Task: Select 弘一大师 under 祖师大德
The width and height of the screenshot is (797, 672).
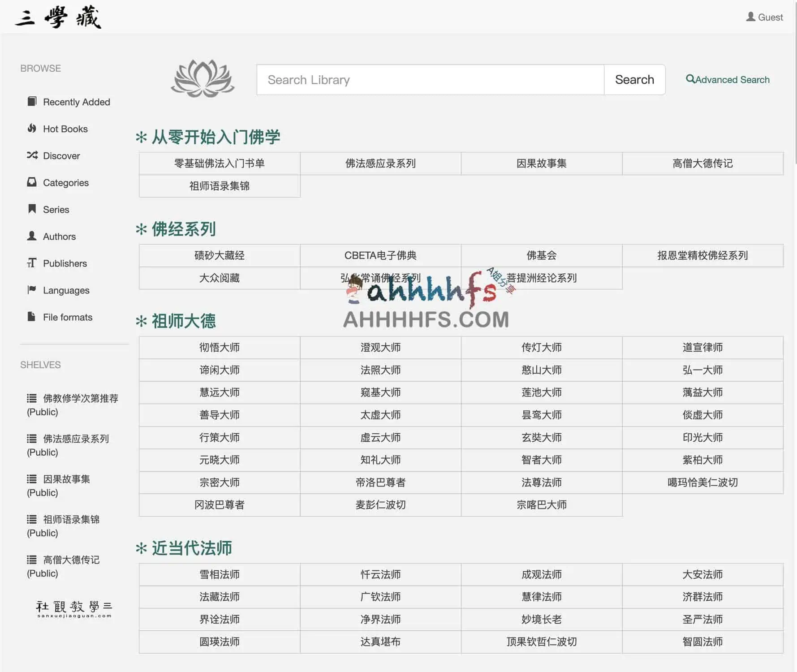Action: (x=702, y=370)
